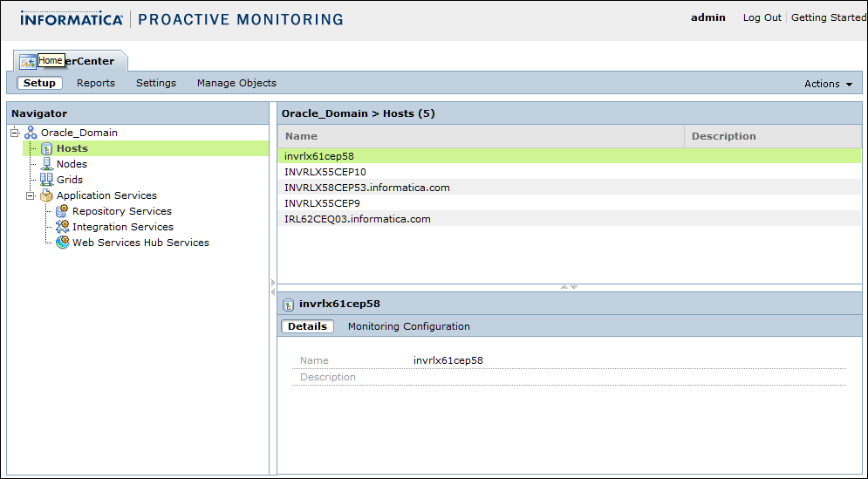Click the Grids icon in Navigator
The image size is (868, 479).
[47, 180]
